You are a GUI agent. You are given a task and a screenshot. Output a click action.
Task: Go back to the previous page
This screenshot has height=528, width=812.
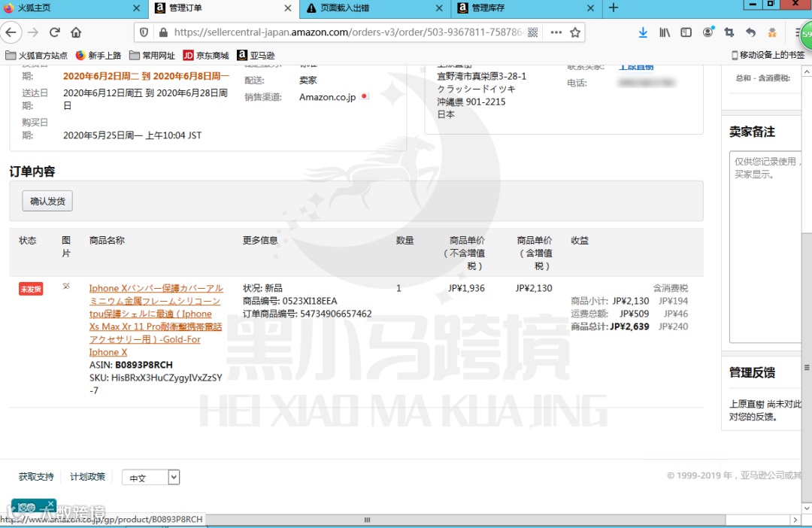click(11, 32)
